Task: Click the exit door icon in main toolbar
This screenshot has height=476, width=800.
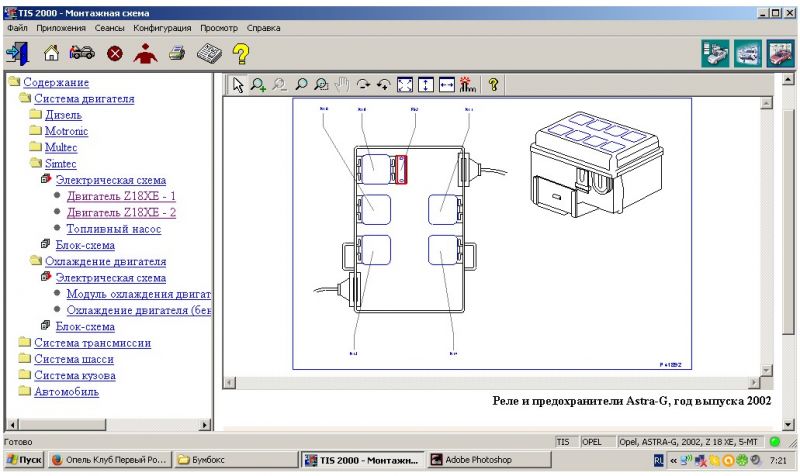Action: (x=17, y=54)
